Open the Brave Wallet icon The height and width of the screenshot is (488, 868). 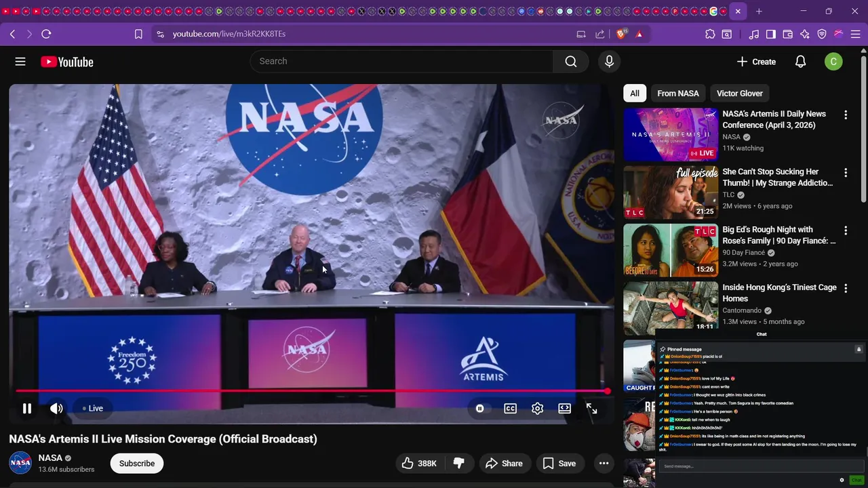click(x=788, y=34)
